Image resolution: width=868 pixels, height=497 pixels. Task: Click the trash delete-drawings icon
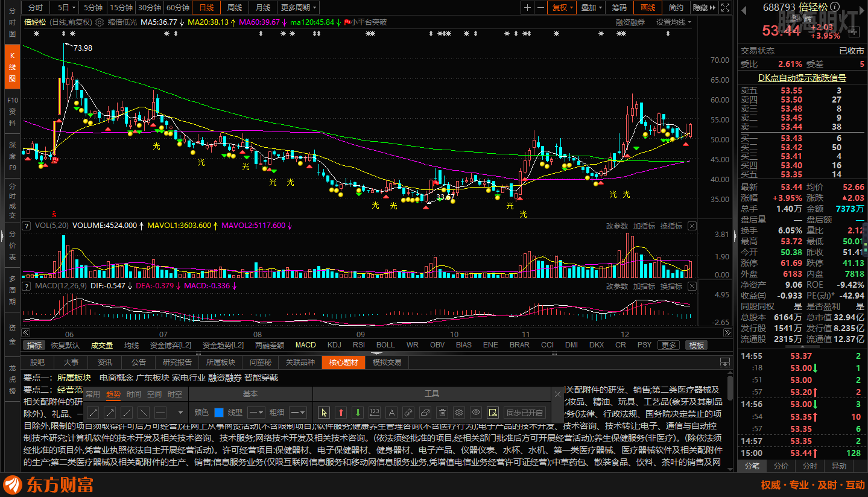(442, 413)
